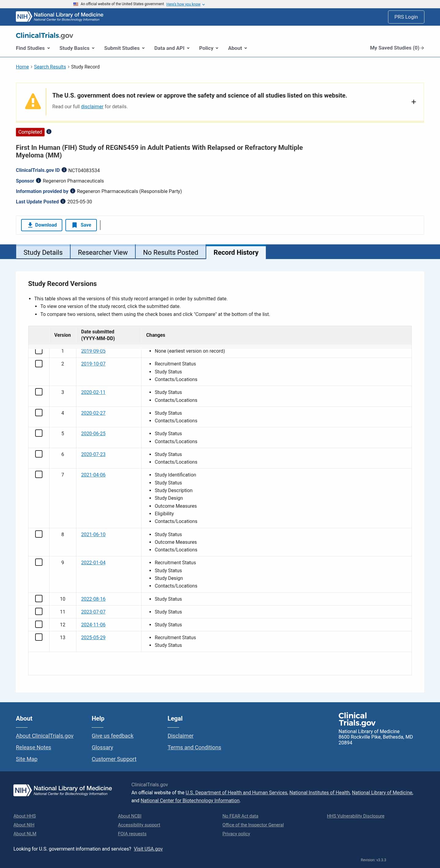
Task: Click info icon beside Last Update Posted
Action: click(x=63, y=202)
